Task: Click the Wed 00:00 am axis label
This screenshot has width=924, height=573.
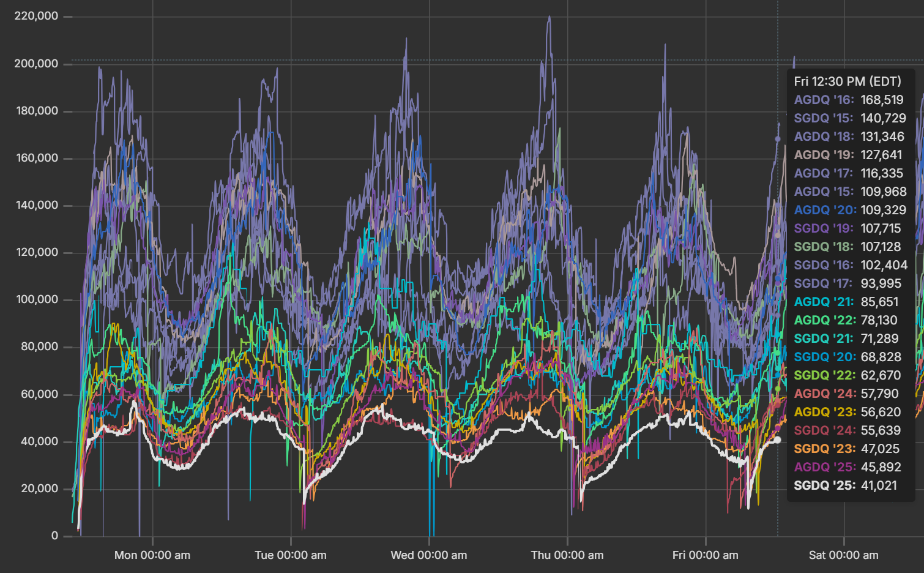Action: coord(429,555)
